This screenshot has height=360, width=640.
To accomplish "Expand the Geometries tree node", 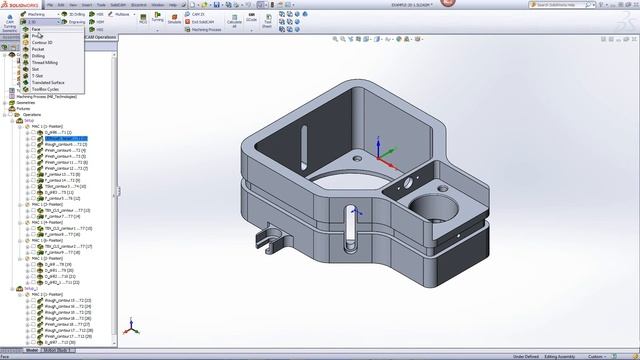I will tap(4, 103).
